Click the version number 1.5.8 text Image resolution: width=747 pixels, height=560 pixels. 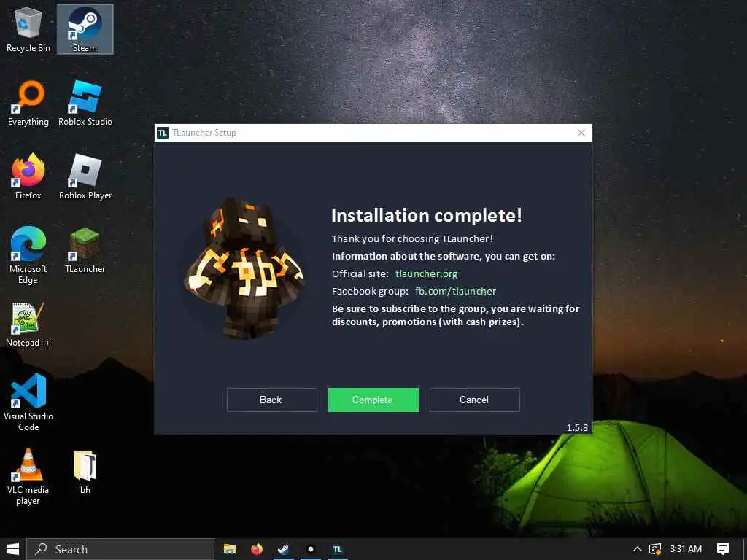(577, 427)
